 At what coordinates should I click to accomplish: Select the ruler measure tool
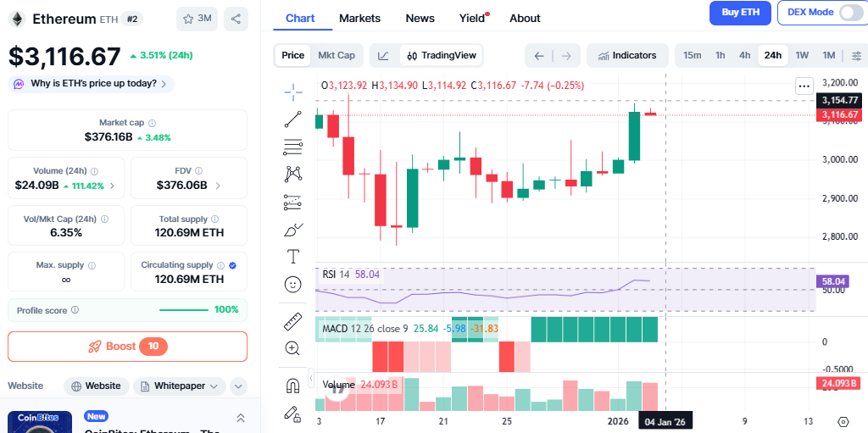click(293, 321)
